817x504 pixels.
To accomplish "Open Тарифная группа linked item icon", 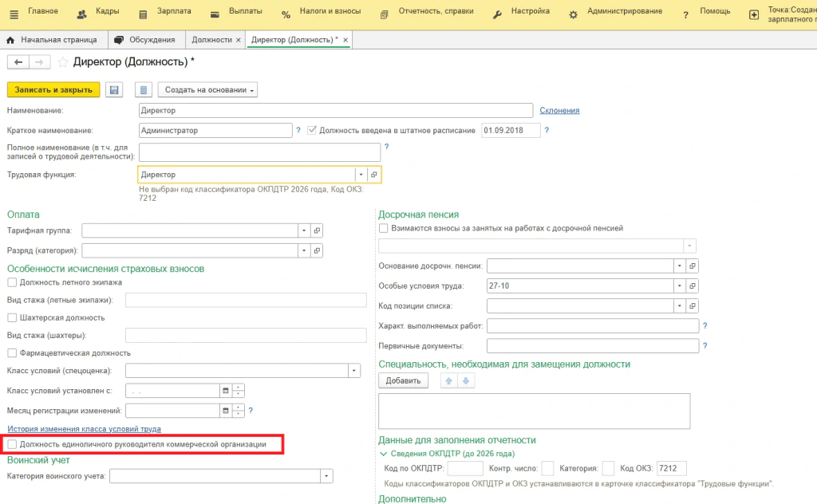I will [x=317, y=230].
